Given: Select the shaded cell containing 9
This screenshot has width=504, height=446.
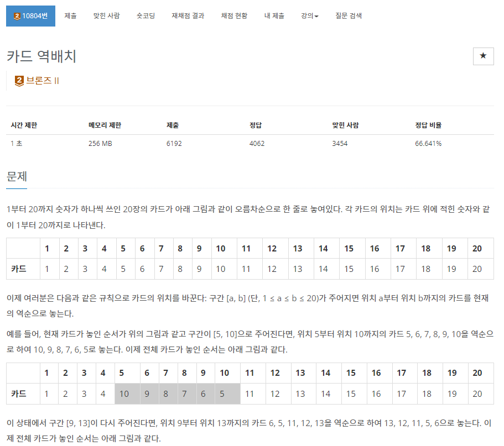Looking at the screenshot, I should pos(149,393).
